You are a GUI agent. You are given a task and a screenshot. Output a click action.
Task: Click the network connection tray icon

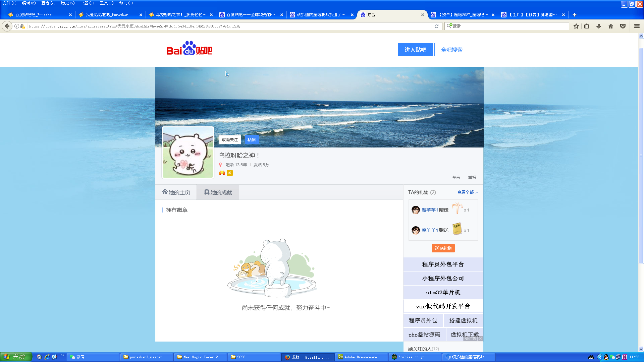pyautogui.click(x=618, y=357)
